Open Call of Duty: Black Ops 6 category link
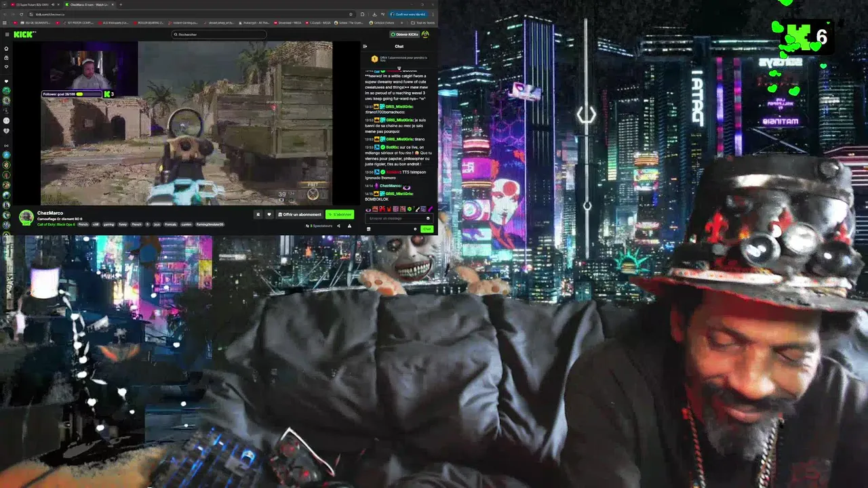 pyautogui.click(x=56, y=224)
